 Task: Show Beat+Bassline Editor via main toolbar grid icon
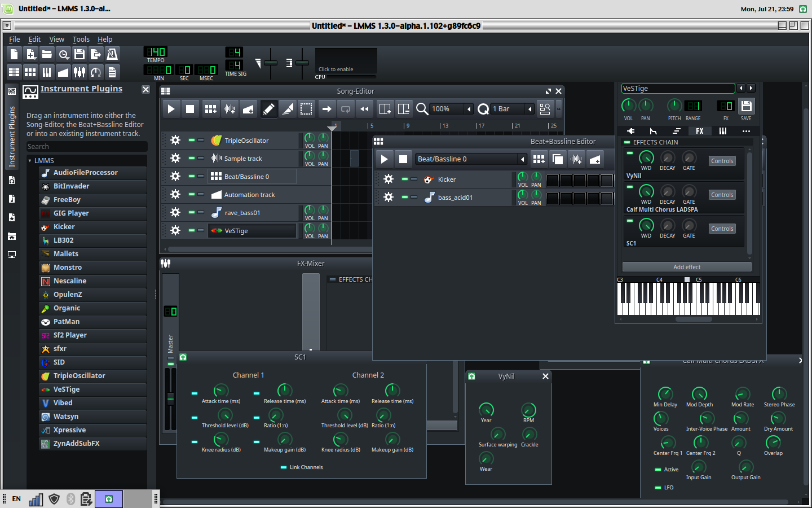30,72
